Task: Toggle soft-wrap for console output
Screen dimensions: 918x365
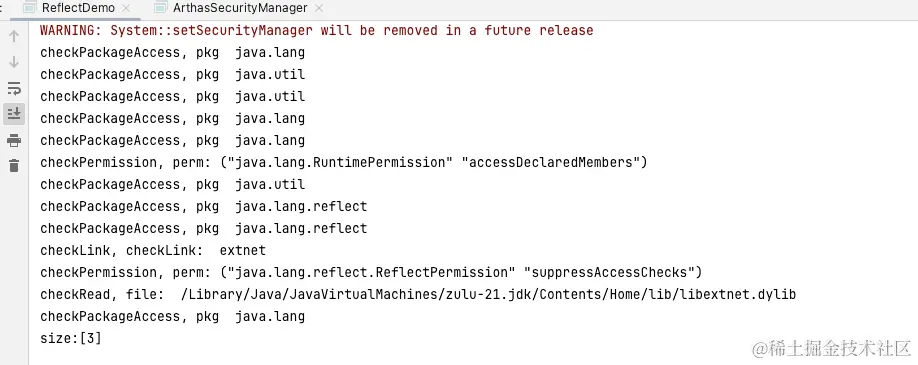Action: pyautogui.click(x=14, y=88)
